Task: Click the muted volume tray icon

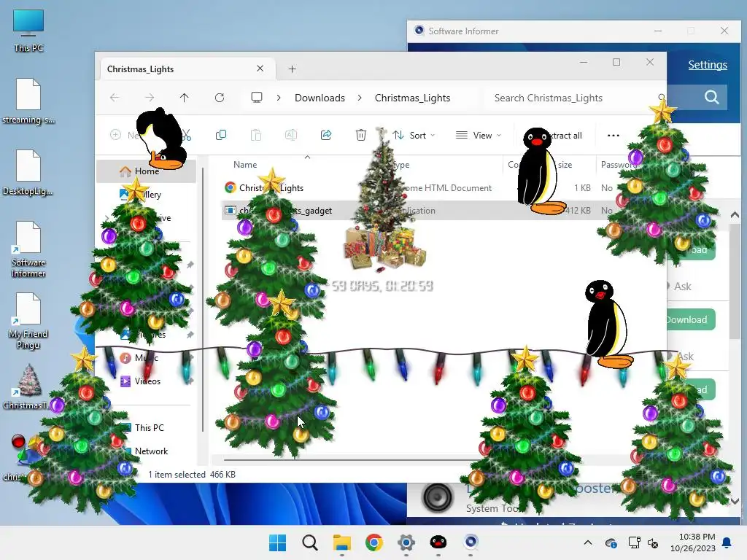Action: click(x=653, y=542)
